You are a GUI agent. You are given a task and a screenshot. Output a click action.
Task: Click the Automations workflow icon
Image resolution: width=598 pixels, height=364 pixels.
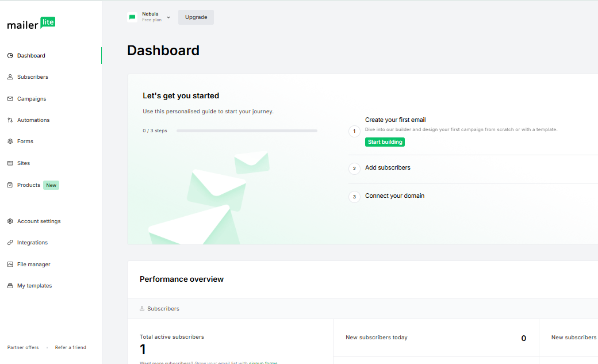(10, 120)
